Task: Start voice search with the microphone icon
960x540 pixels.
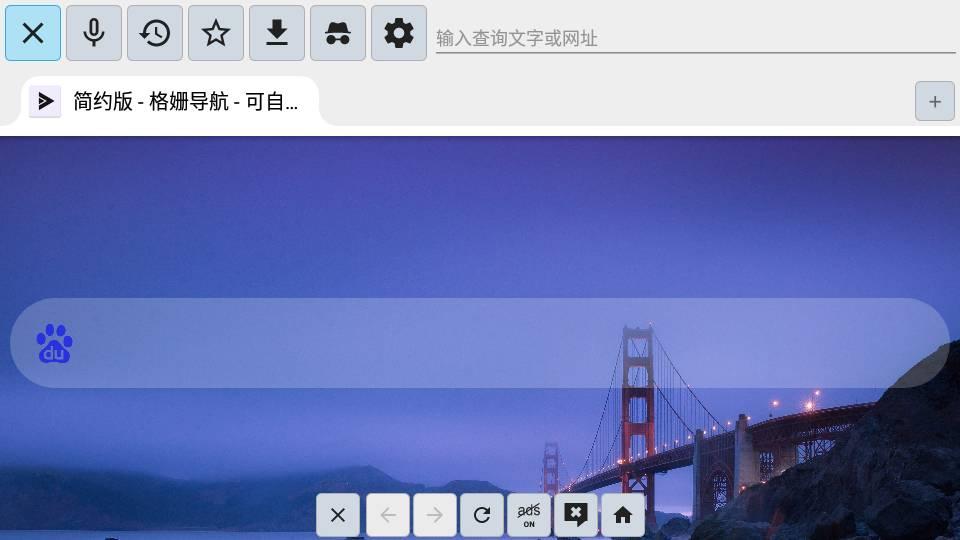Action: pyautogui.click(x=94, y=33)
